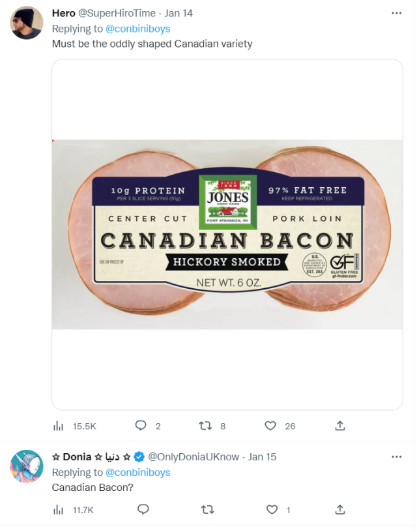Click Donia's verified badge

[139, 457]
